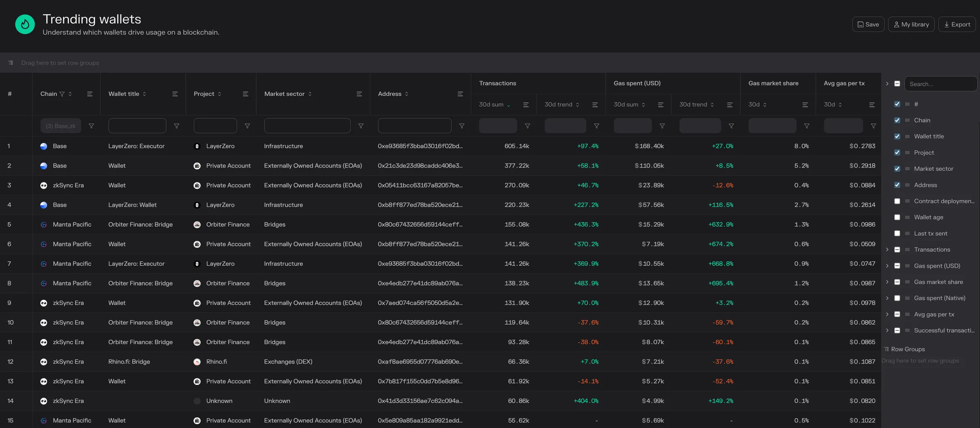Expand the Successful transactions group in sidebar
Viewport: 980px width, 428px height.
[887, 330]
